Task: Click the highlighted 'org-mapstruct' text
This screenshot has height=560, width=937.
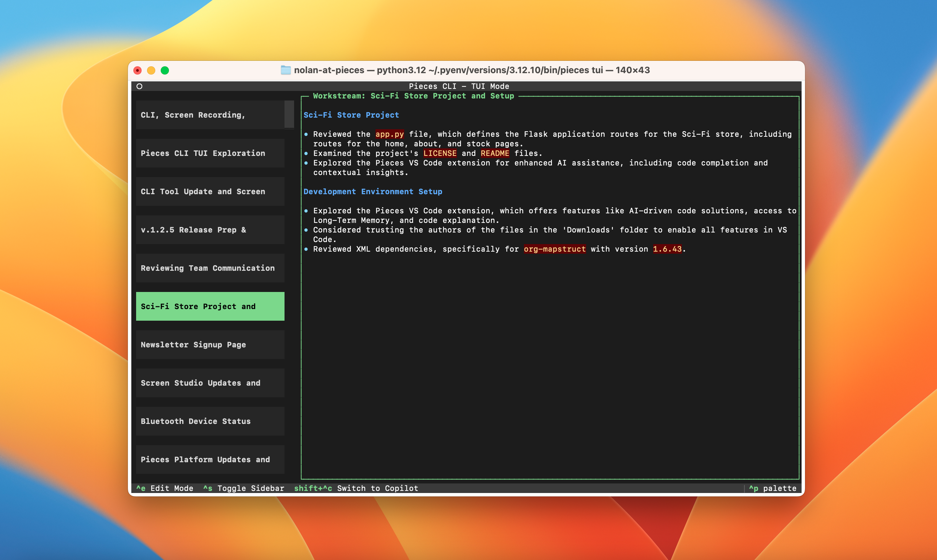Action: tap(555, 249)
